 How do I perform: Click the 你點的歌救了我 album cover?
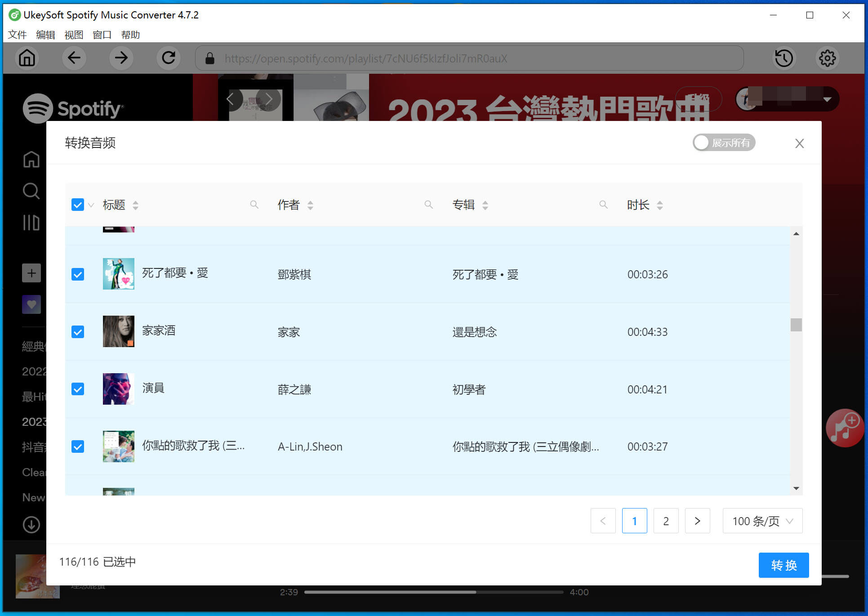click(119, 446)
